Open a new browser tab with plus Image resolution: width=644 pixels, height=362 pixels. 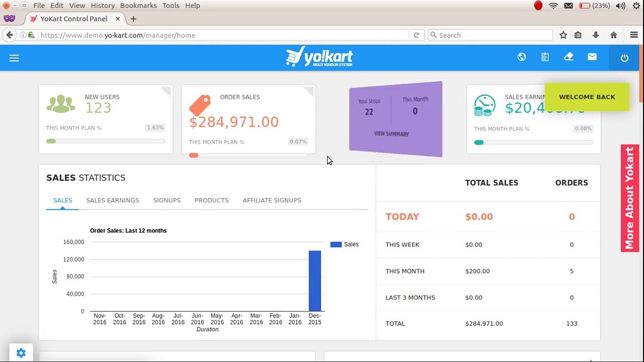coord(133,19)
